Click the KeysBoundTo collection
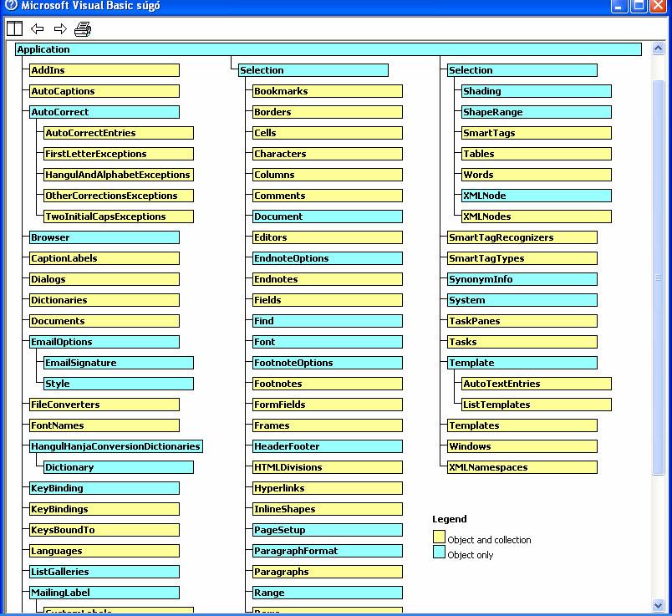The height and width of the screenshot is (616, 672). point(104,530)
